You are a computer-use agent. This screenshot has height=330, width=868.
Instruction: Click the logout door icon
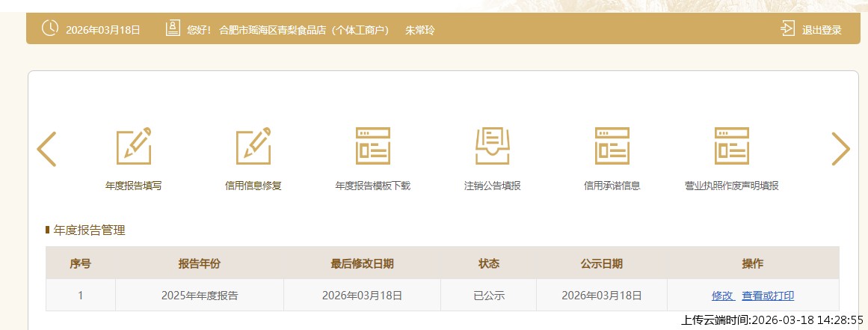[787, 29]
